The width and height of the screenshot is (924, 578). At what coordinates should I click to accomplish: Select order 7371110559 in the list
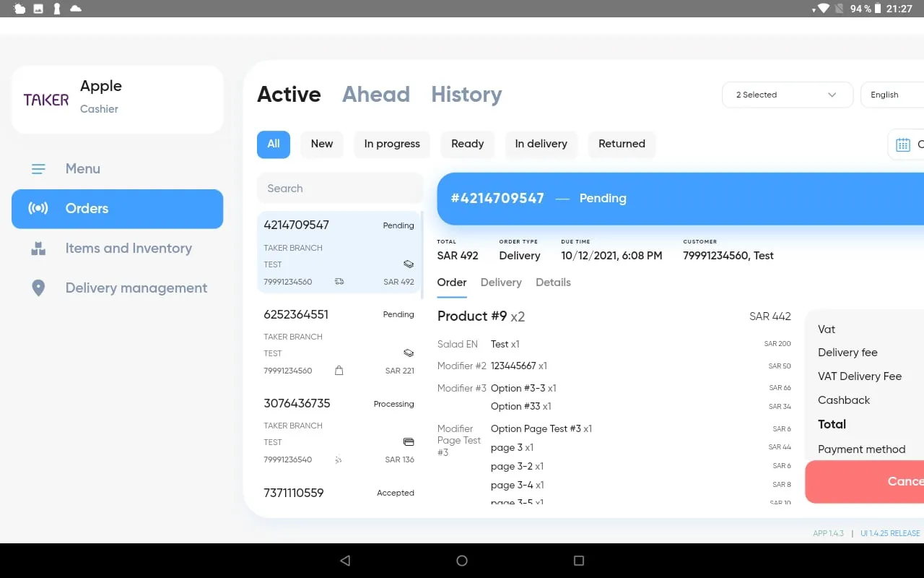[x=339, y=493]
